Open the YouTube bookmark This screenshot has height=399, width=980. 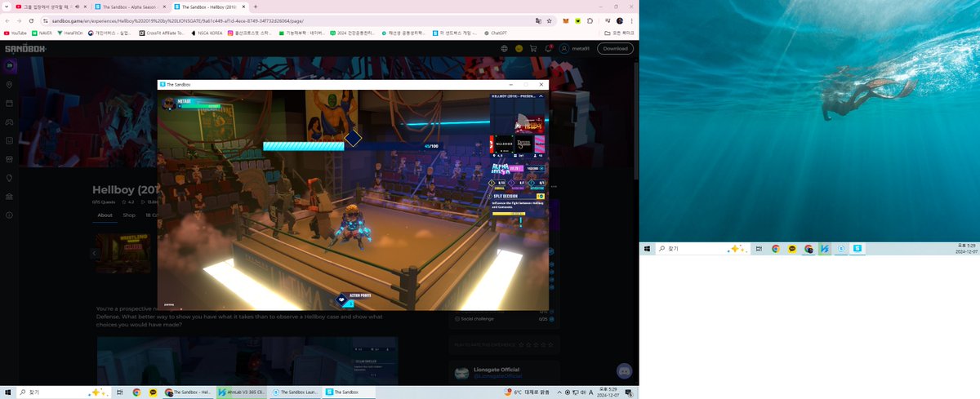(x=16, y=33)
